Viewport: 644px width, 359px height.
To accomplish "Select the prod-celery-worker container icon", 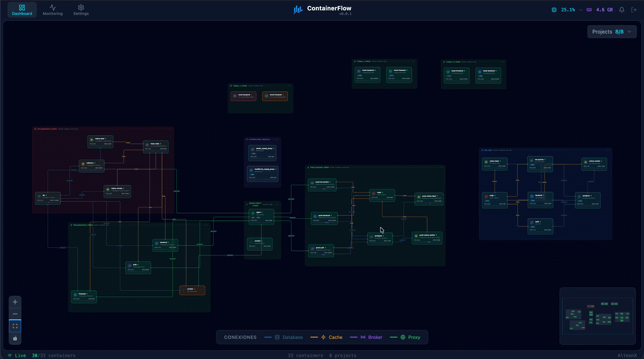I will click(x=416, y=236).
